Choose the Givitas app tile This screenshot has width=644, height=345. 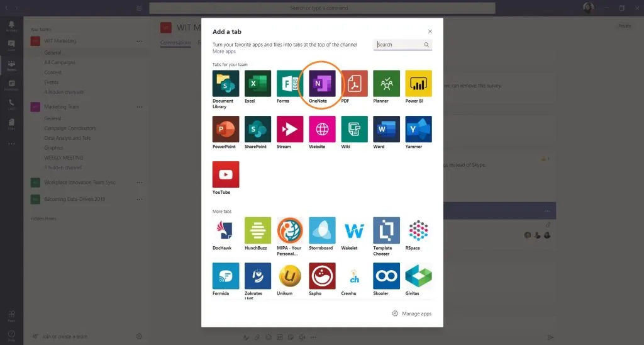pyautogui.click(x=418, y=276)
